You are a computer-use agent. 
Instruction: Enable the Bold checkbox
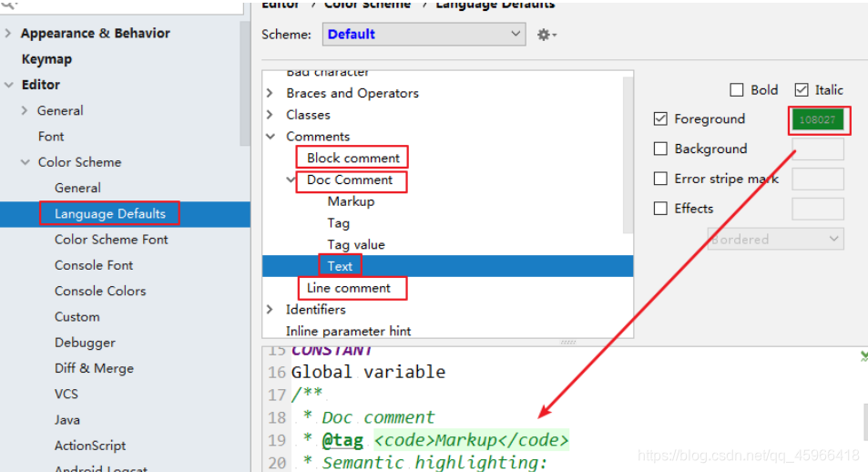click(x=736, y=89)
